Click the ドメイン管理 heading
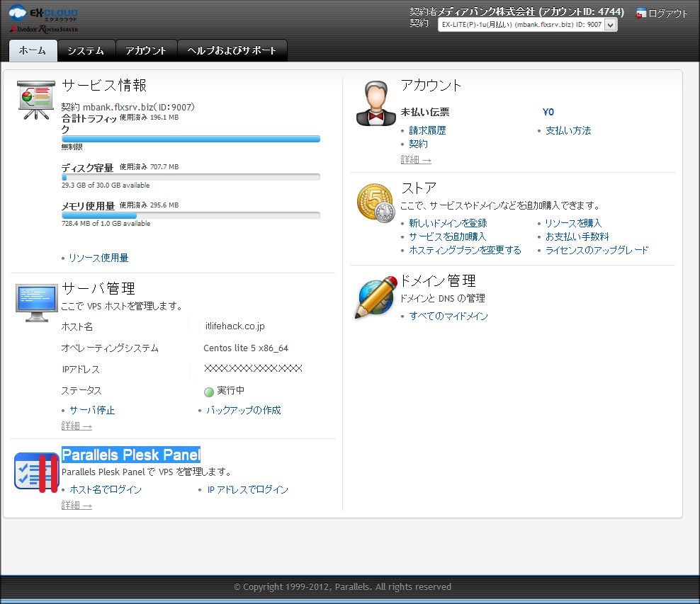Image resolution: width=700 pixels, height=604 pixels. click(x=439, y=280)
